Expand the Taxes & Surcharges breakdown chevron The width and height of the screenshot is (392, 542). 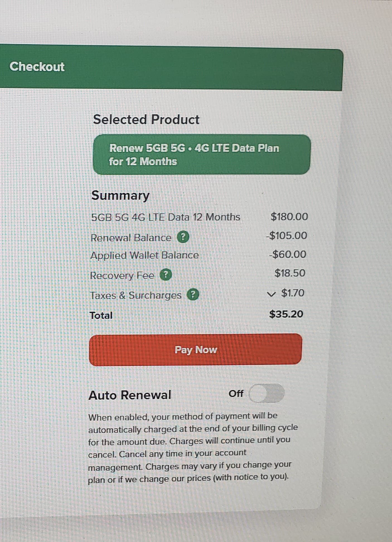click(x=271, y=294)
